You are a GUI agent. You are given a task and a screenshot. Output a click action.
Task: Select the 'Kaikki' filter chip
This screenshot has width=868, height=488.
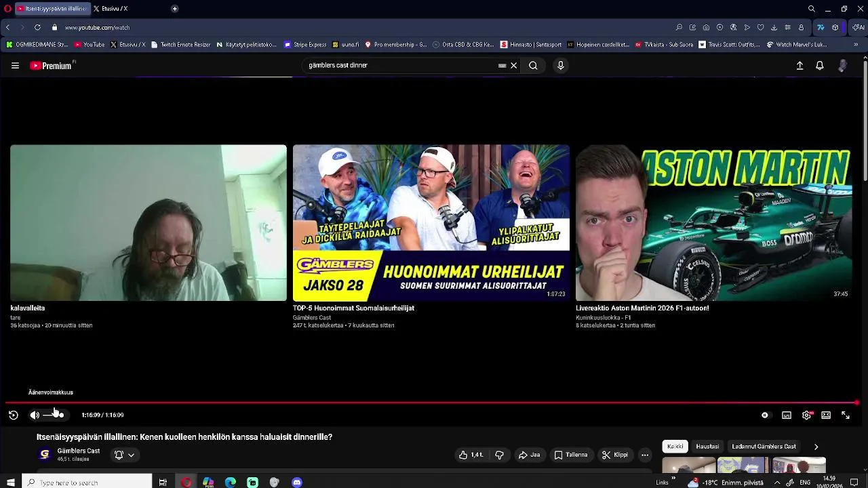(x=675, y=447)
